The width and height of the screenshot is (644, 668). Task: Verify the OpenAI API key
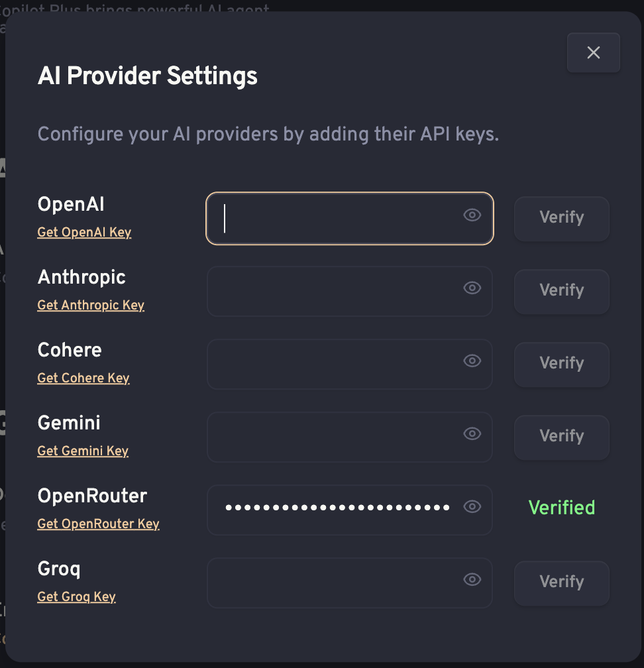pyautogui.click(x=561, y=219)
